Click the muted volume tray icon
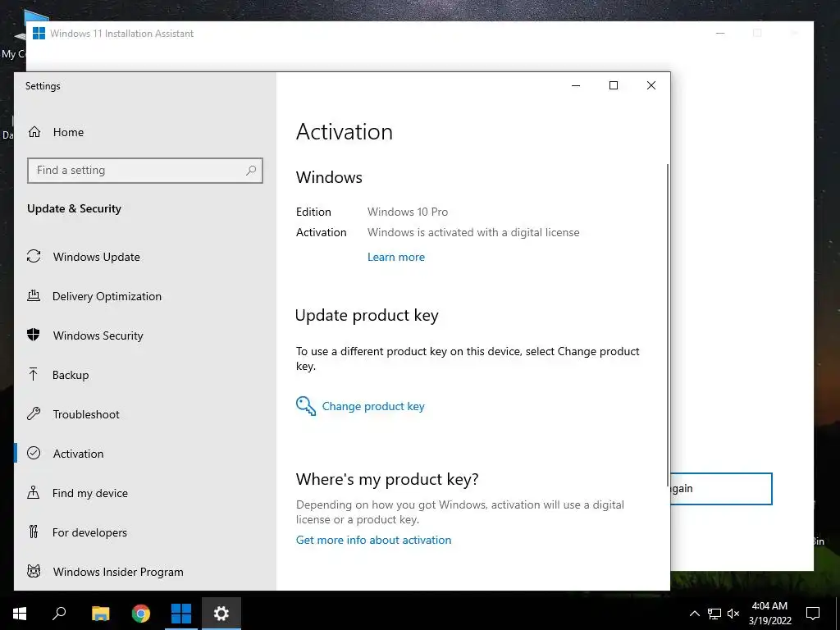The image size is (840, 630). coord(733,614)
